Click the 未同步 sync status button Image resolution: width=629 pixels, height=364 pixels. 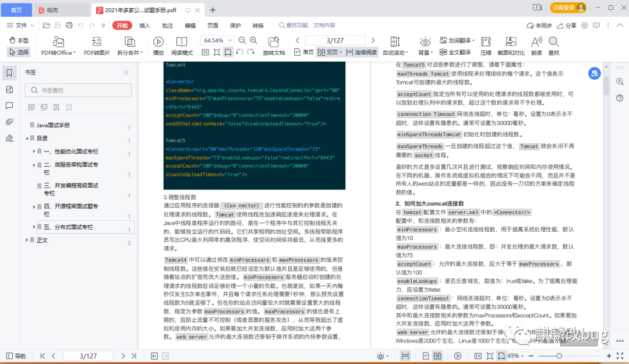[x=539, y=25]
